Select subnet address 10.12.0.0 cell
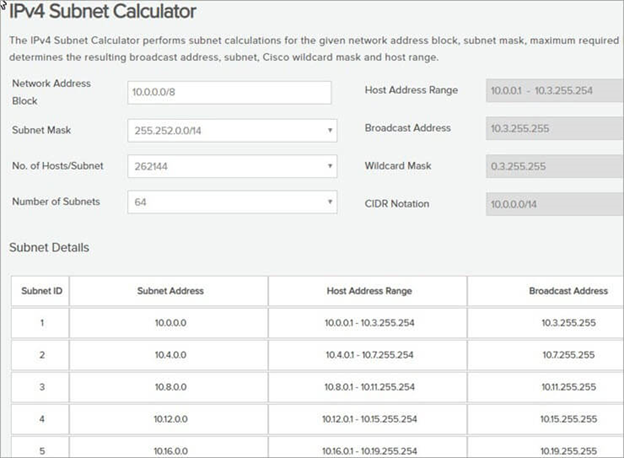Screen dimensions: 624x458 [x=169, y=420]
